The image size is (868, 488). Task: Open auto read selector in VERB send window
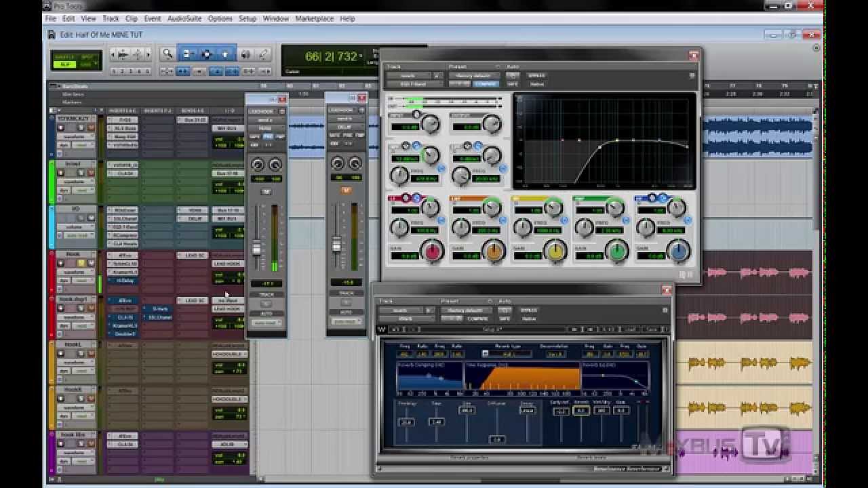click(x=266, y=323)
